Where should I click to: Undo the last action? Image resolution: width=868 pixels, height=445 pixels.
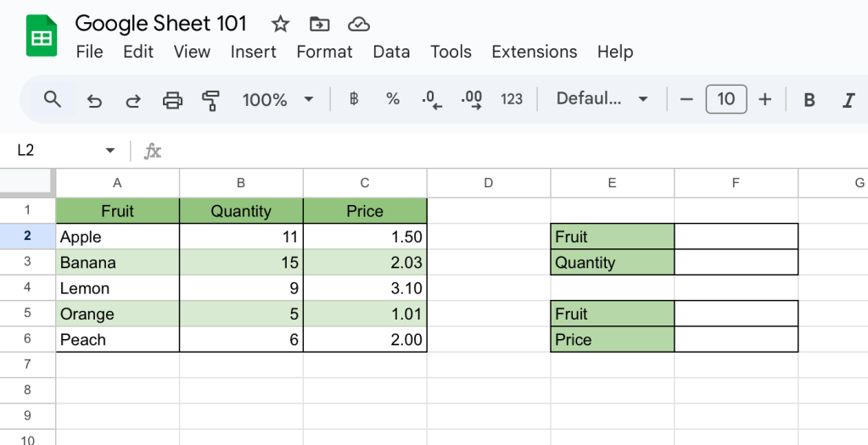(x=94, y=100)
